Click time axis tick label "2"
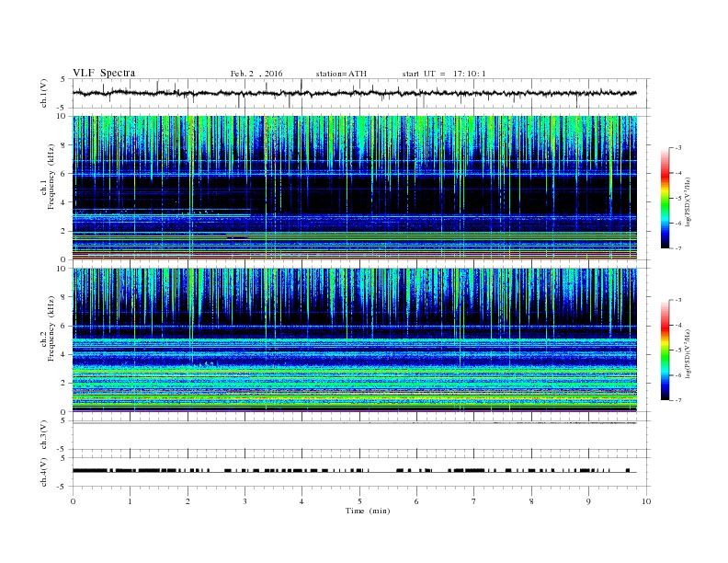Screen dimensions: 728x563 coord(188,501)
